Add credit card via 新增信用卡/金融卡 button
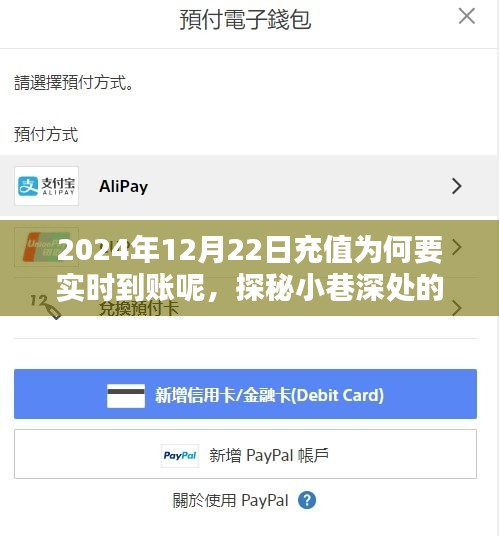This screenshot has width=499, height=536. pos(245,394)
